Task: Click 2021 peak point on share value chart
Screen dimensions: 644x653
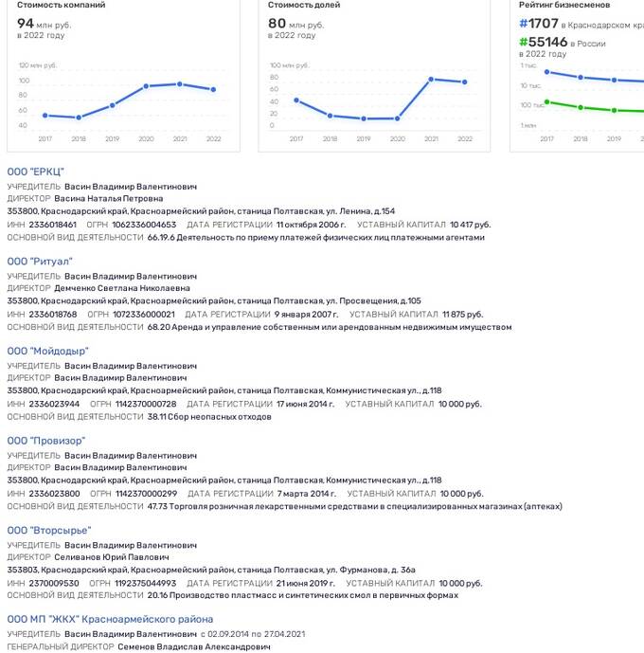Action: pyautogui.click(x=431, y=79)
